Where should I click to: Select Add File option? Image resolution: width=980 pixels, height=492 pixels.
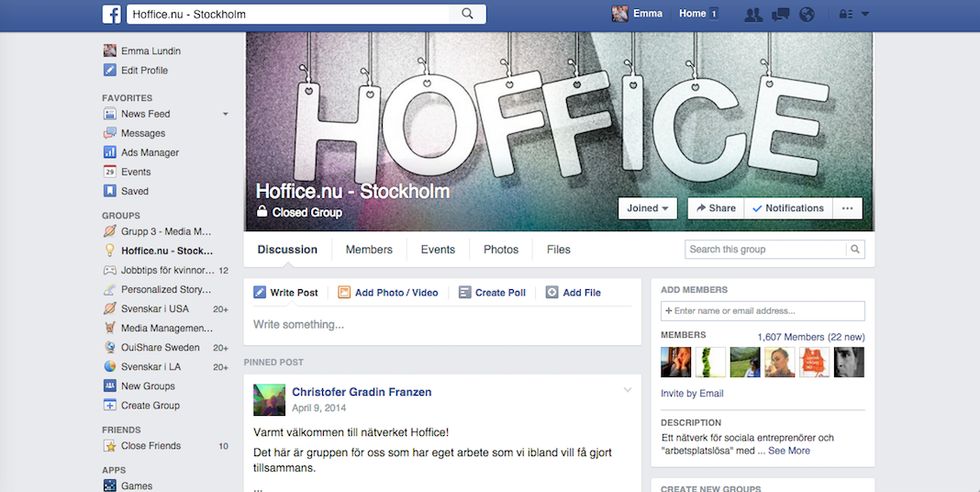(574, 293)
